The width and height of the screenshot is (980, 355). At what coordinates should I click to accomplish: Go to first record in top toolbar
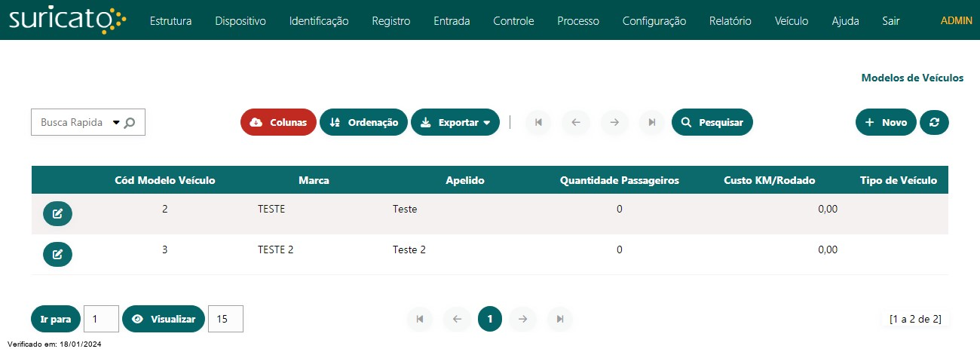pyautogui.click(x=538, y=122)
